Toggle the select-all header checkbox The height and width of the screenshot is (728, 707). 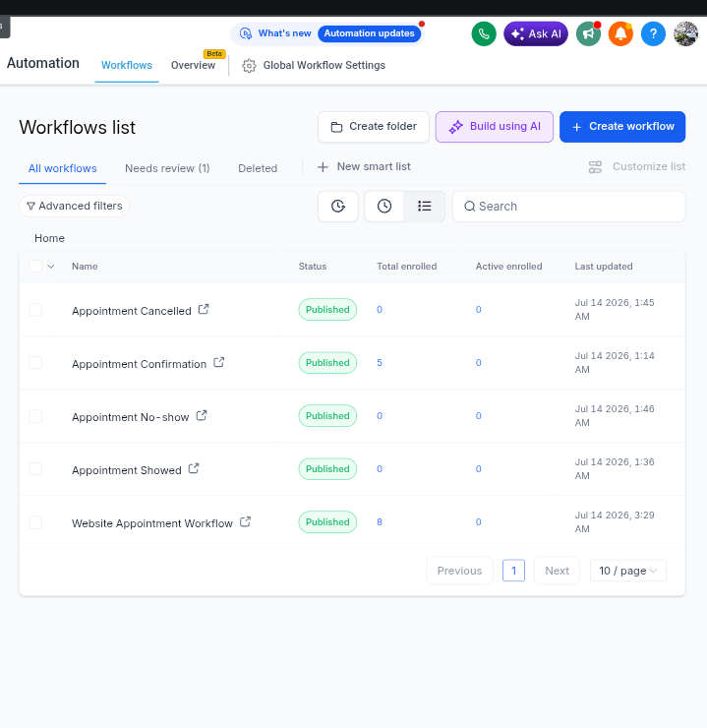pos(35,266)
